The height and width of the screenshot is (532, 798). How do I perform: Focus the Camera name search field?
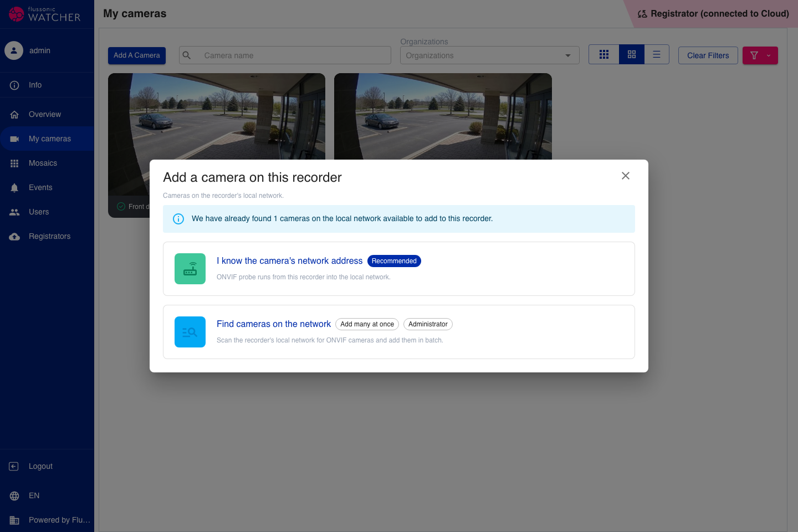285,55
